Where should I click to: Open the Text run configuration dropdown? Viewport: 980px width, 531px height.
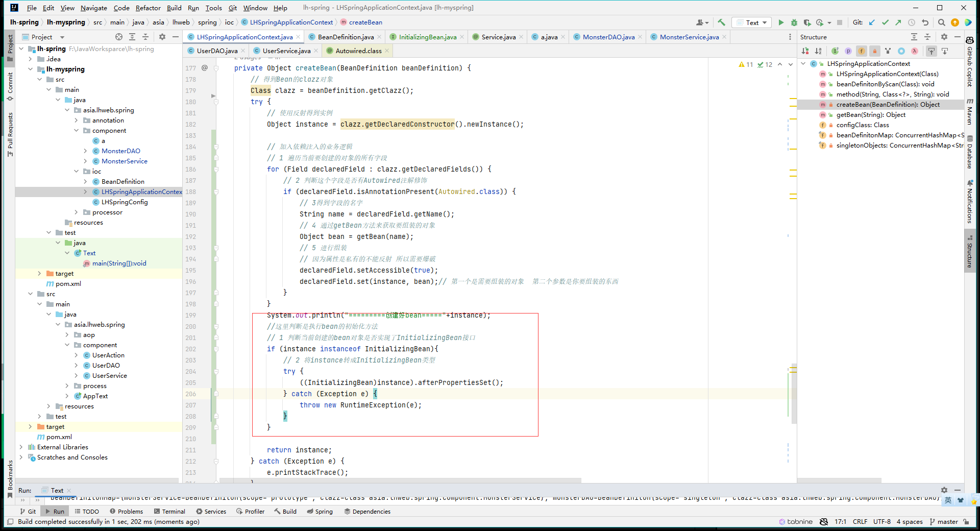tap(752, 22)
